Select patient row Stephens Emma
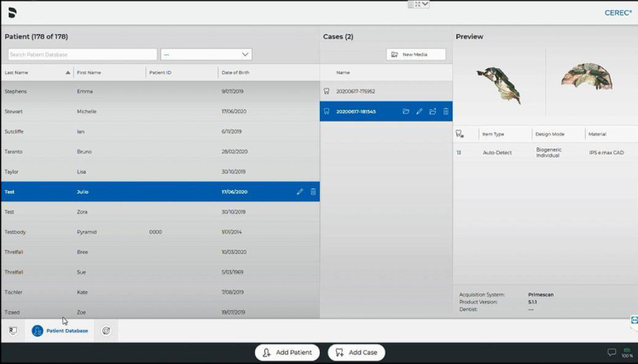The width and height of the screenshot is (638, 364). (160, 91)
